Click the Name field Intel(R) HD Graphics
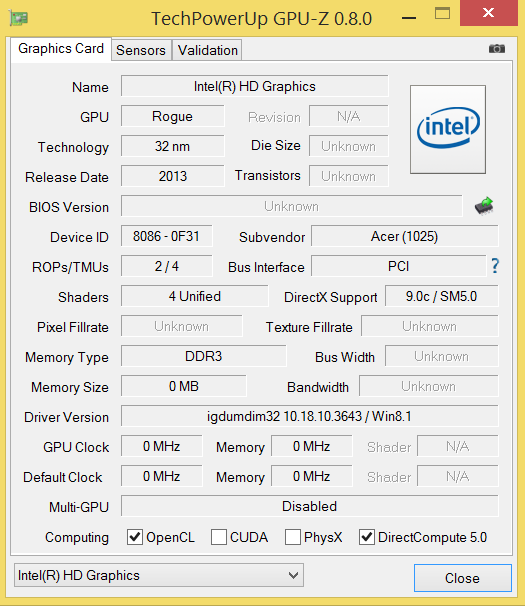The image size is (525, 606). (x=255, y=86)
